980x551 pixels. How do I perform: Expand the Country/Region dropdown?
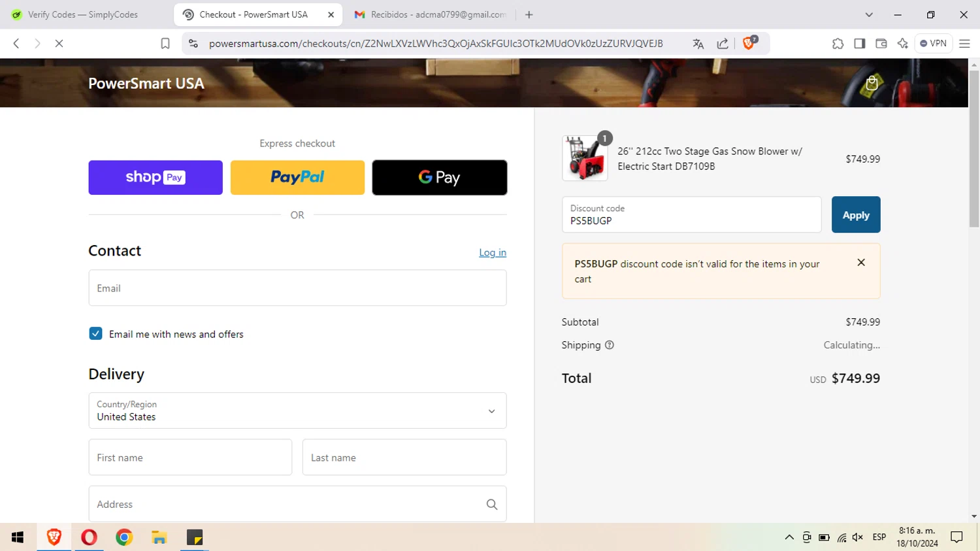tap(297, 410)
